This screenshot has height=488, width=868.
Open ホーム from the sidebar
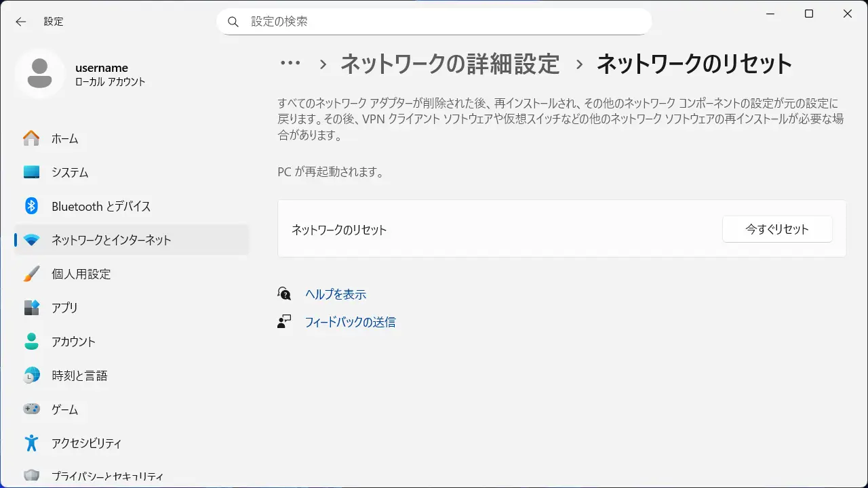[65, 138]
